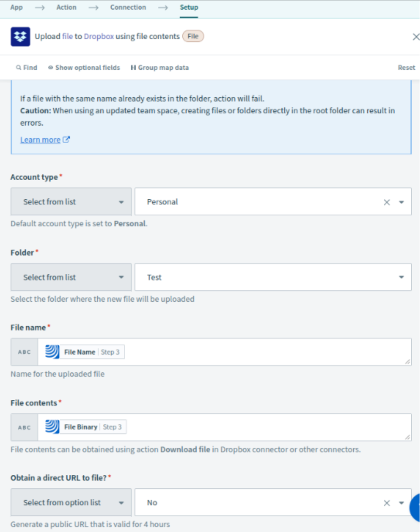Screen dimensions: 420x532
Task: Expand the Personal account value dropdown
Action: 401,202
